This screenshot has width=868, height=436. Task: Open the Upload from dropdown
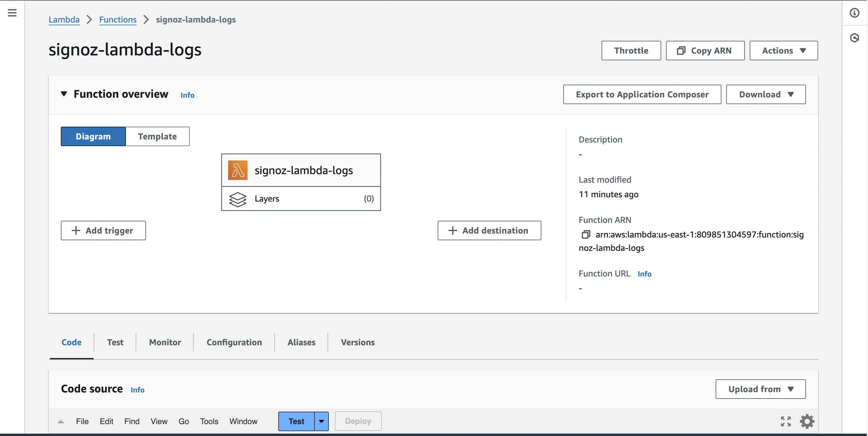click(x=761, y=389)
